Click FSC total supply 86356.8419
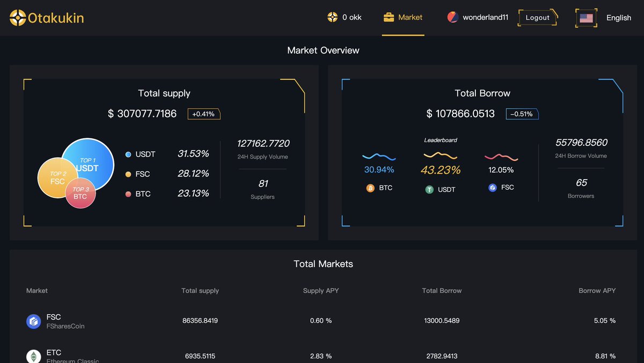Screen dimensions: 644x363 pyautogui.click(x=200, y=321)
